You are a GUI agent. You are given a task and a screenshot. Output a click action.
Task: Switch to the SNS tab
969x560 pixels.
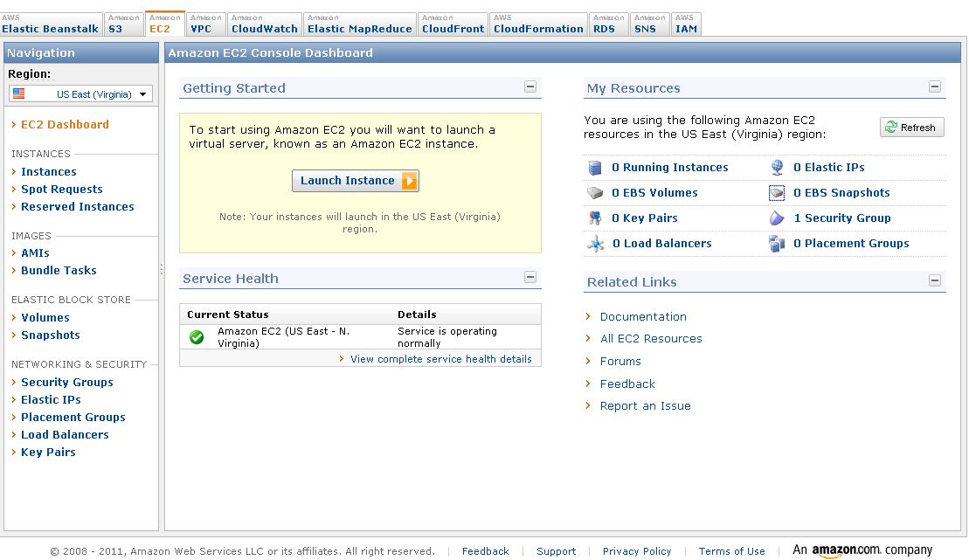[649, 24]
